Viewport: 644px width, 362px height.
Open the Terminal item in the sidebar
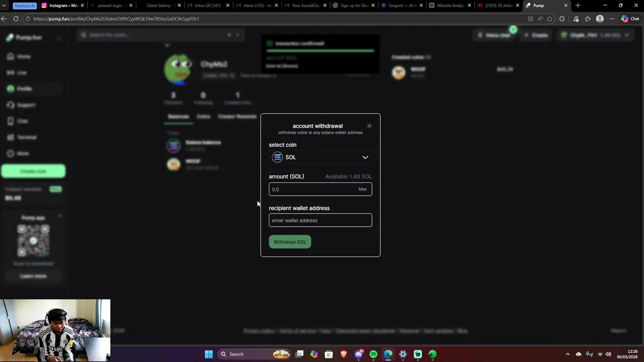tap(22, 137)
